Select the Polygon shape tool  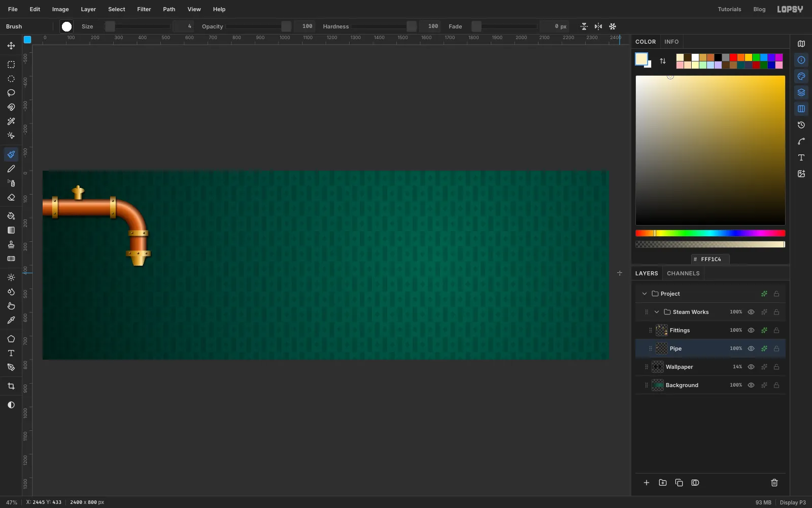[x=11, y=339]
